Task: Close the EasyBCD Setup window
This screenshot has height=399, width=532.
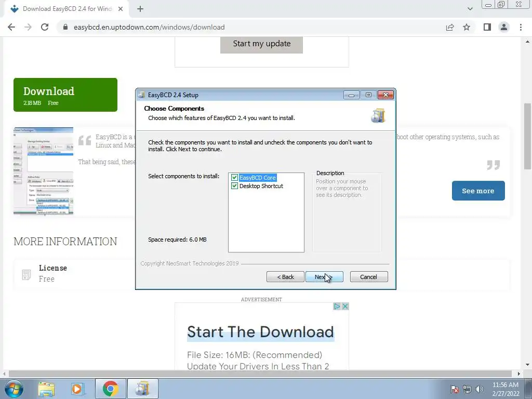Action: [386, 95]
